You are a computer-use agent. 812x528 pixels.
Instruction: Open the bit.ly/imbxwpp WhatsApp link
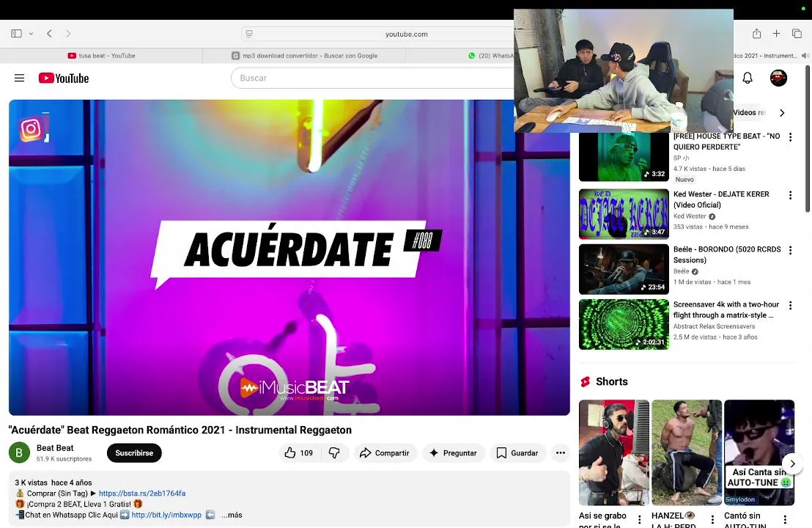coord(166,515)
